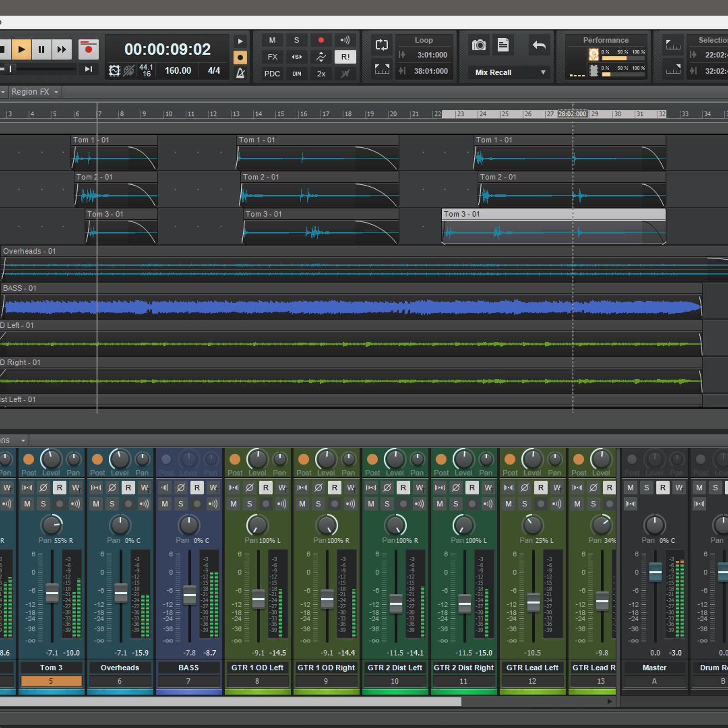Image resolution: width=728 pixels, height=728 pixels.
Task: Click track number 5 under Tom 3
Action: pos(51,681)
